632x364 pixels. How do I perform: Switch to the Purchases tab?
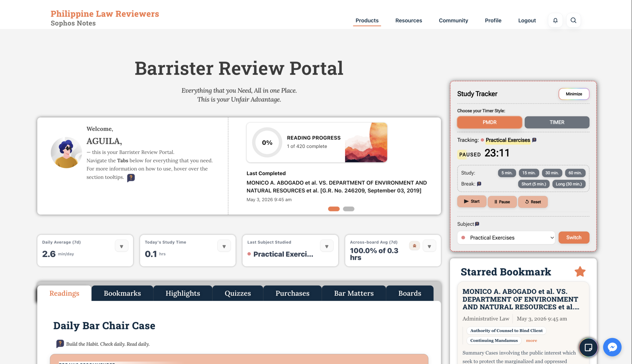pyautogui.click(x=292, y=293)
